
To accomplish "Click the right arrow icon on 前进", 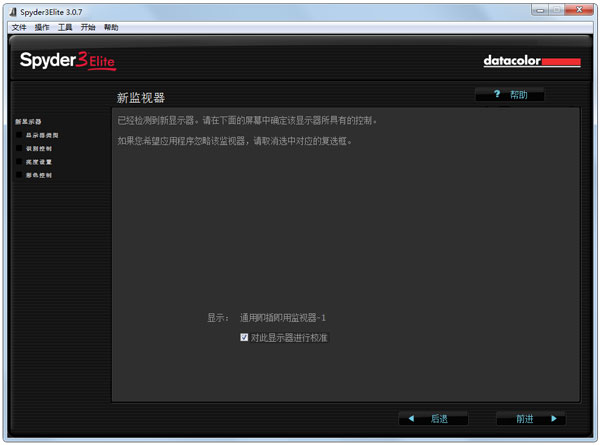I will (x=552, y=418).
